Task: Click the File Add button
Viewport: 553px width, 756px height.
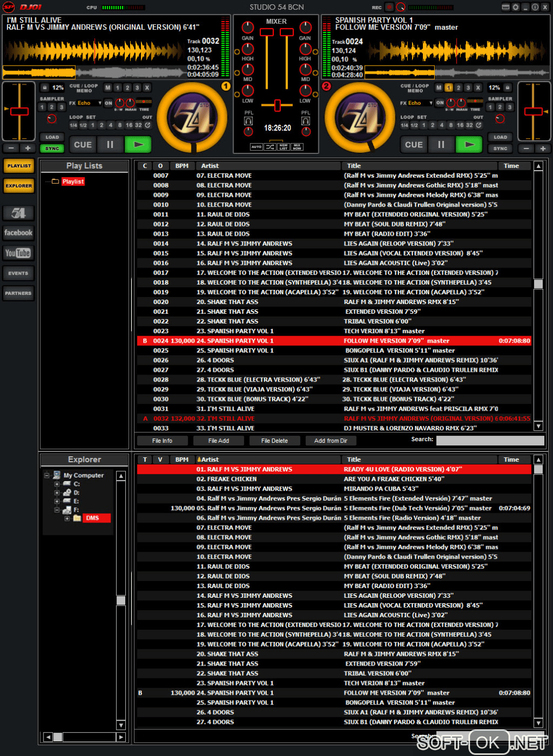Action: [x=218, y=441]
